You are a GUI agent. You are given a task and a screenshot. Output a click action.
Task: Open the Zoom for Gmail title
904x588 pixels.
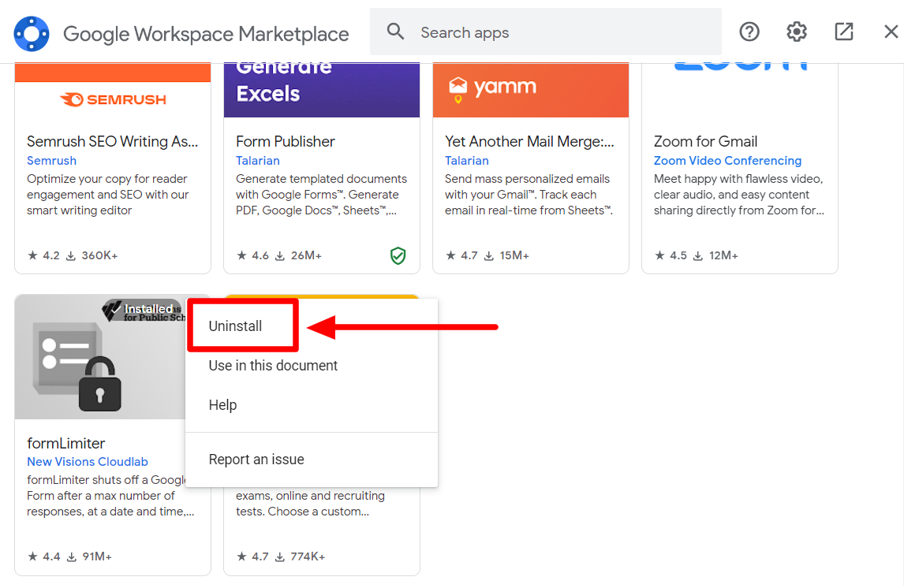tap(705, 142)
